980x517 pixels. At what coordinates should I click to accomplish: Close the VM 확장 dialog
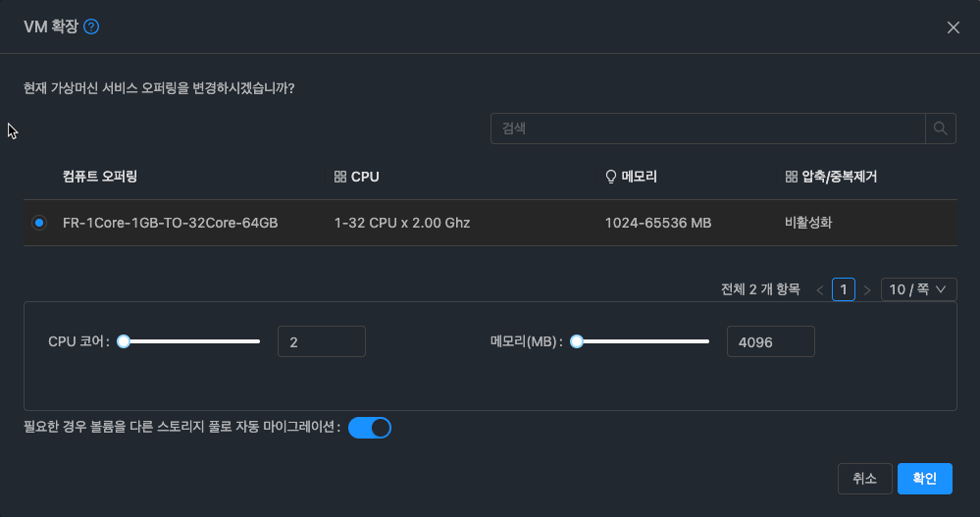click(x=953, y=27)
